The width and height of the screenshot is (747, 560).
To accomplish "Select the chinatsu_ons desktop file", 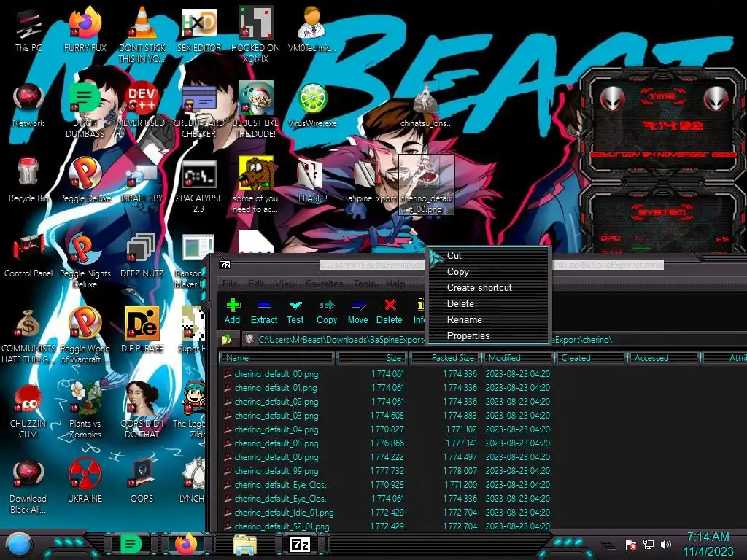I will [426, 106].
